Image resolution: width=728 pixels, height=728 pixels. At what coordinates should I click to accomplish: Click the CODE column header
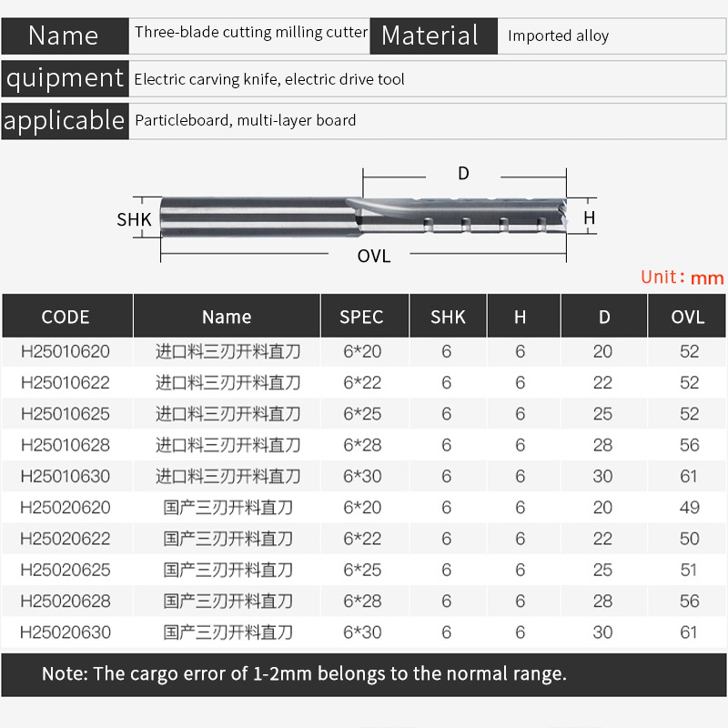pyautogui.click(x=66, y=317)
